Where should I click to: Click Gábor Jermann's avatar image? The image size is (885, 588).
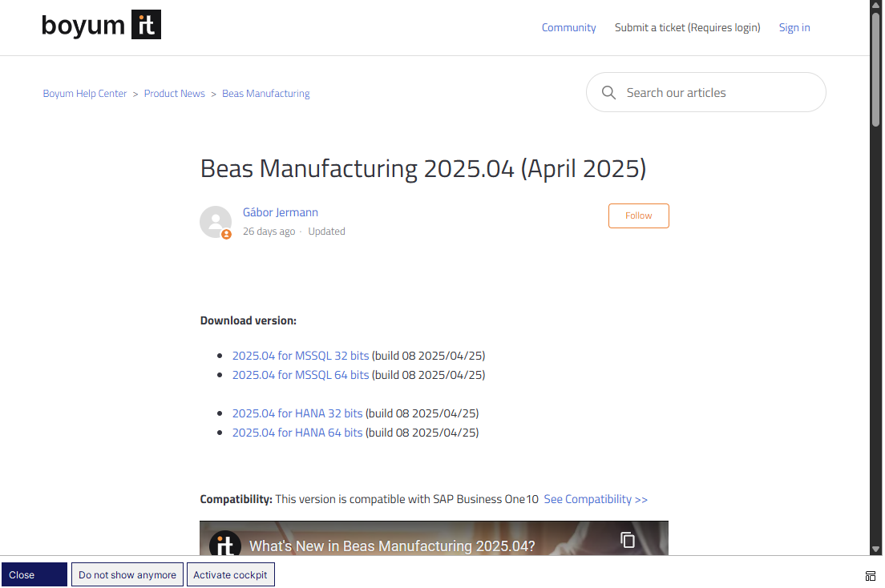point(216,222)
